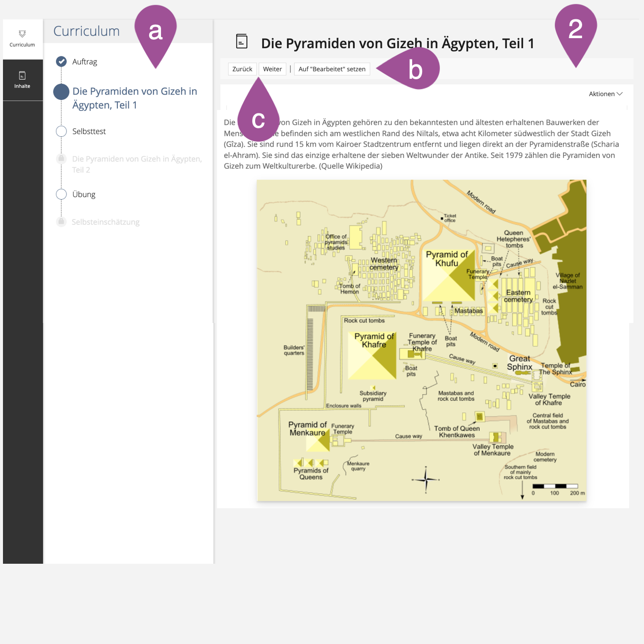Go to the Übung curriculum item

pyautogui.click(x=84, y=194)
